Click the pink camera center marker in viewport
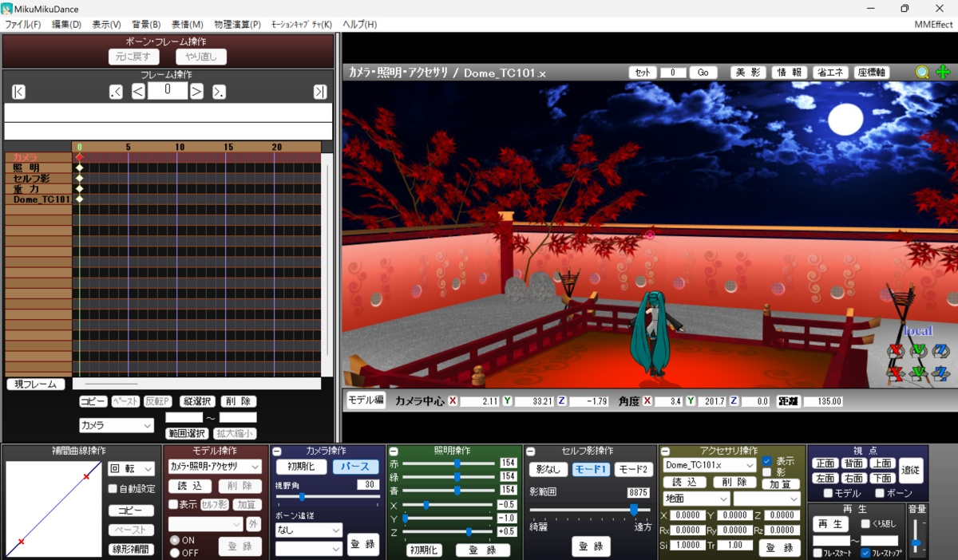 (650, 235)
